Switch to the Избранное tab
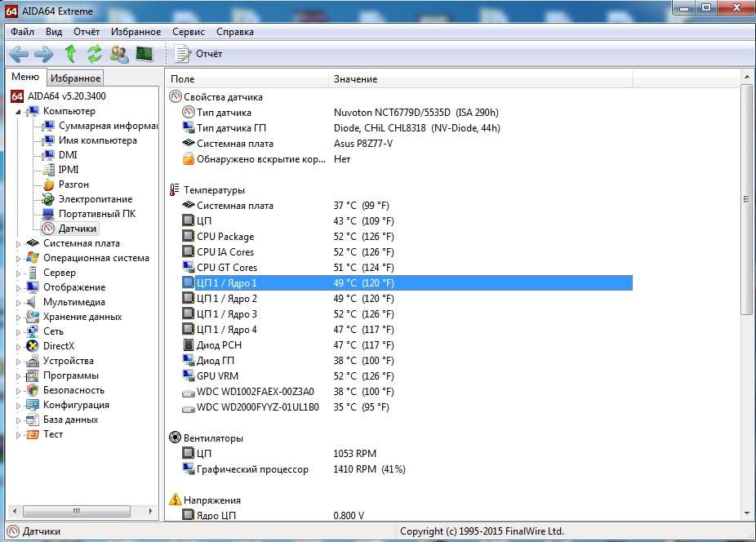Image resolution: width=756 pixels, height=542 pixels. point(75,78)
